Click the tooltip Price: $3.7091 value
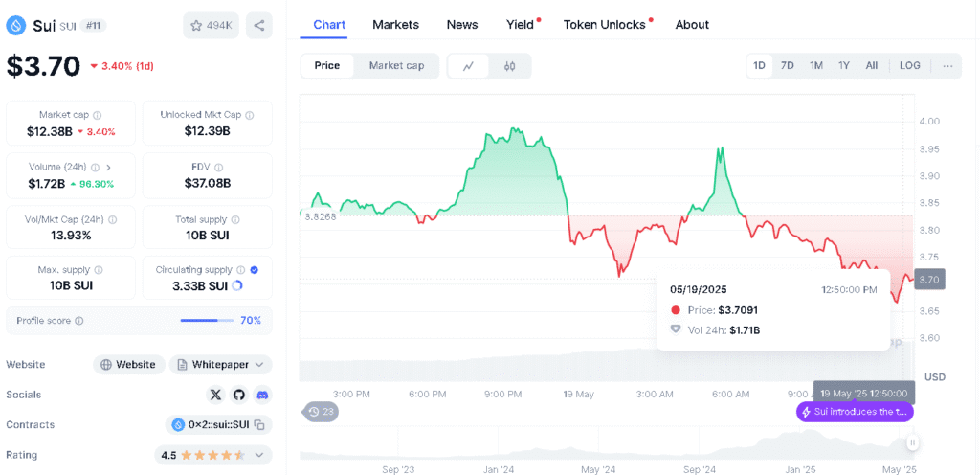The image size is (980, 475). (x=739, y=310)
